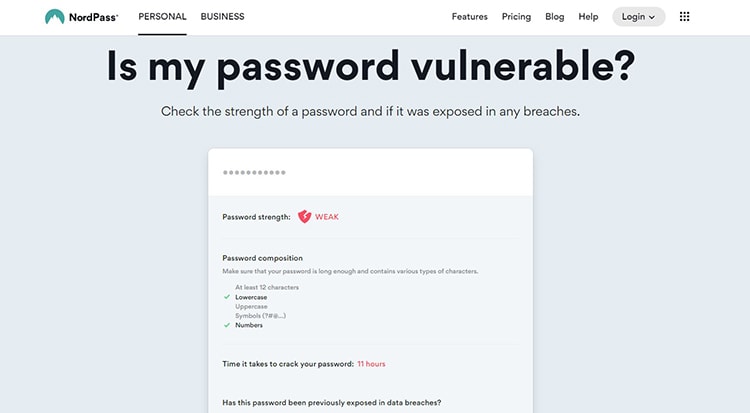Image resolution: width=750 pixels, height=413 pixels.
Task: Open the Help link
Action: pos(588,17)
